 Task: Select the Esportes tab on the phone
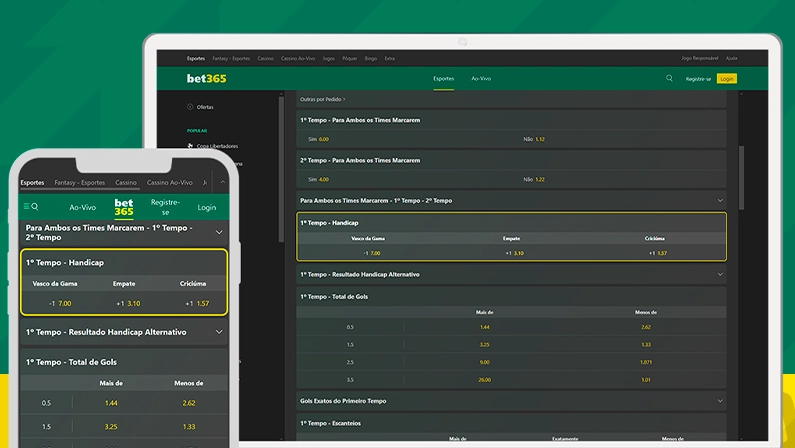tap(32, 182)
